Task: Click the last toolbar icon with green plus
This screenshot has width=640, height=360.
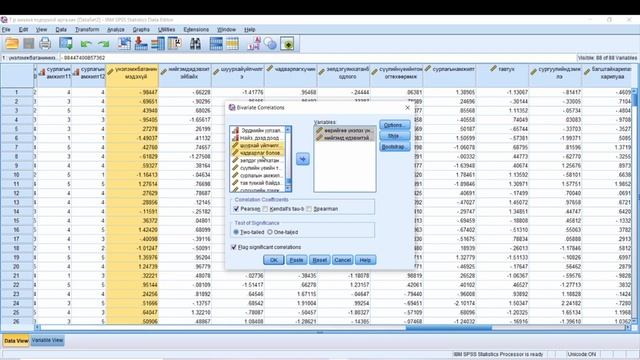Action: tap(287, 43)
